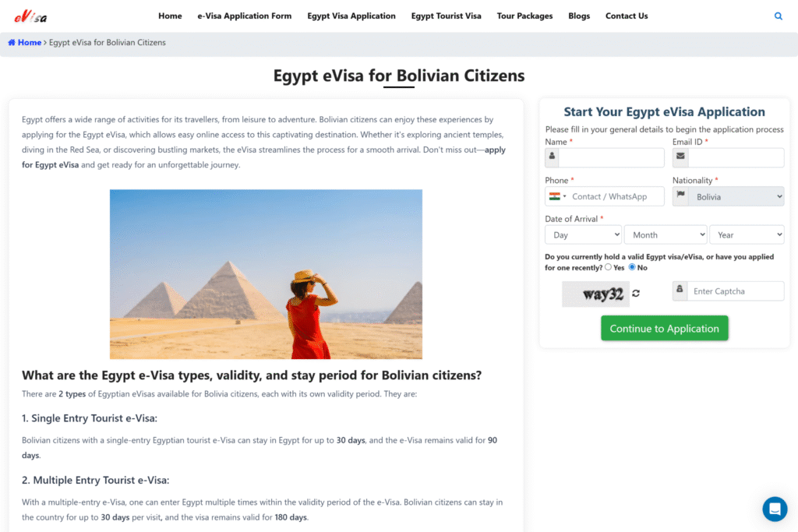The image size is (798, 532).
Task: Click the eVisa logo in the header
Action: pos(30,17)
